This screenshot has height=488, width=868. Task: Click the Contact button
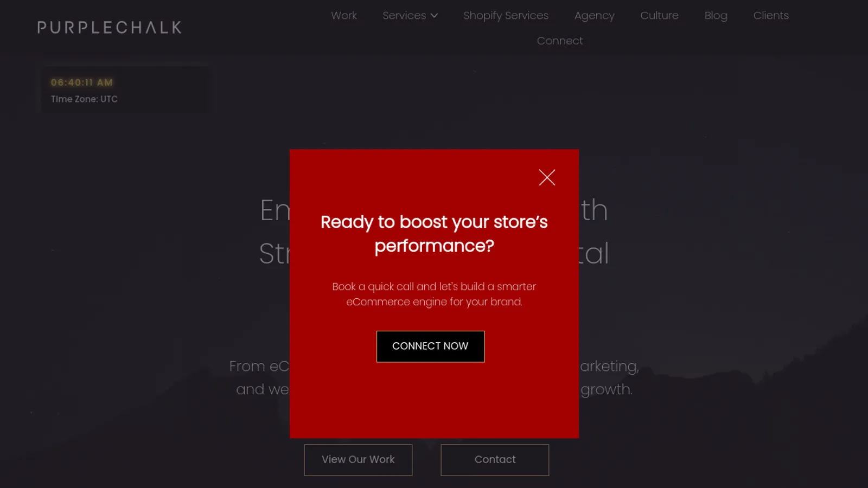(x=495, y=460)
